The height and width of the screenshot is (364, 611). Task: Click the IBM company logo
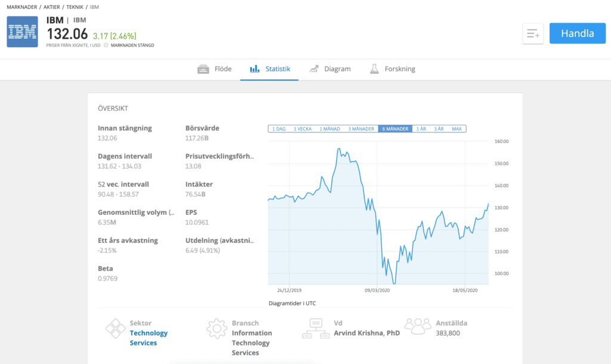click(x=22, y=32)
